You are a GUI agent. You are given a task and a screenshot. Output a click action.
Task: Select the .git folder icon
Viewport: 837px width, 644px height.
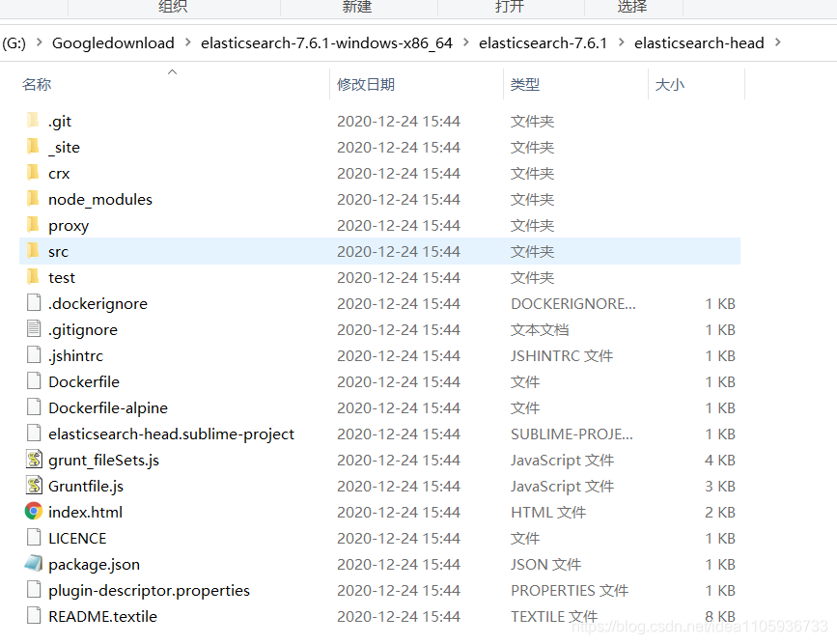pyautogui.click(x=33, y=121)
